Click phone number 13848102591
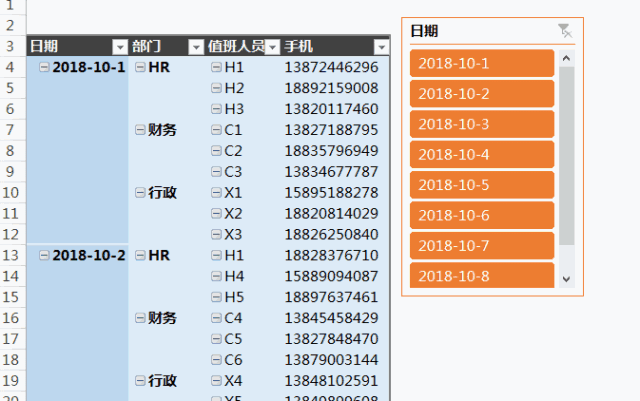The width and height of the screenshot is (640, 401). [x=331, y=381]
